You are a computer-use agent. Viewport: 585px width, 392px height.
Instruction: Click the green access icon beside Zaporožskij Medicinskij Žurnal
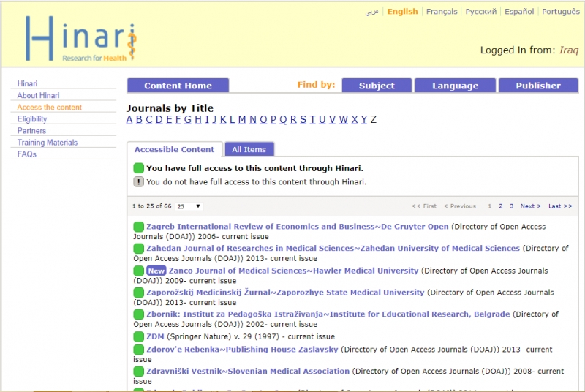pos(138,293)
